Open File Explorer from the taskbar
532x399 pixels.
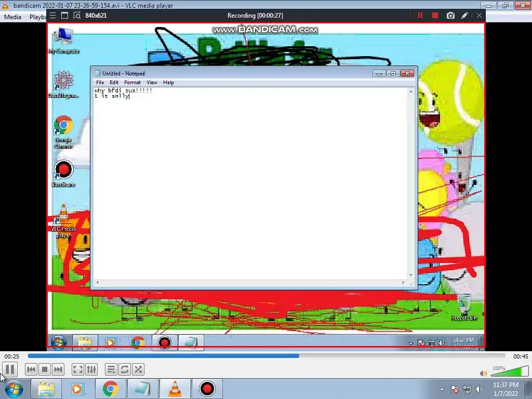coord(46,389)
